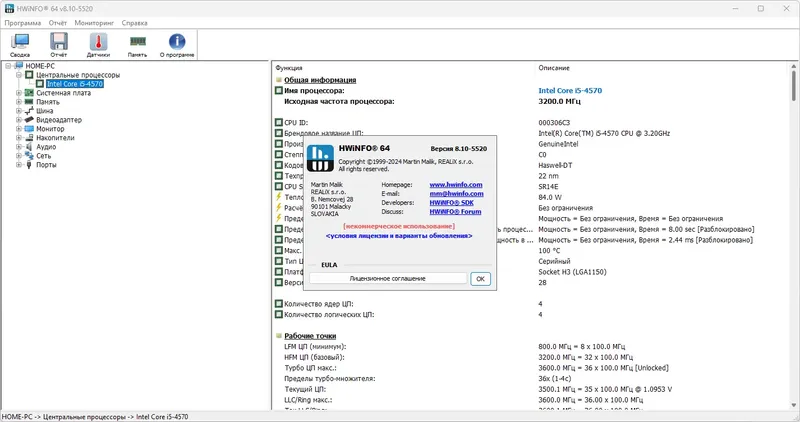The image size is (800, 422).
Task: Click chip icon next to Количество логических ЦП
Action: (279, 314)
